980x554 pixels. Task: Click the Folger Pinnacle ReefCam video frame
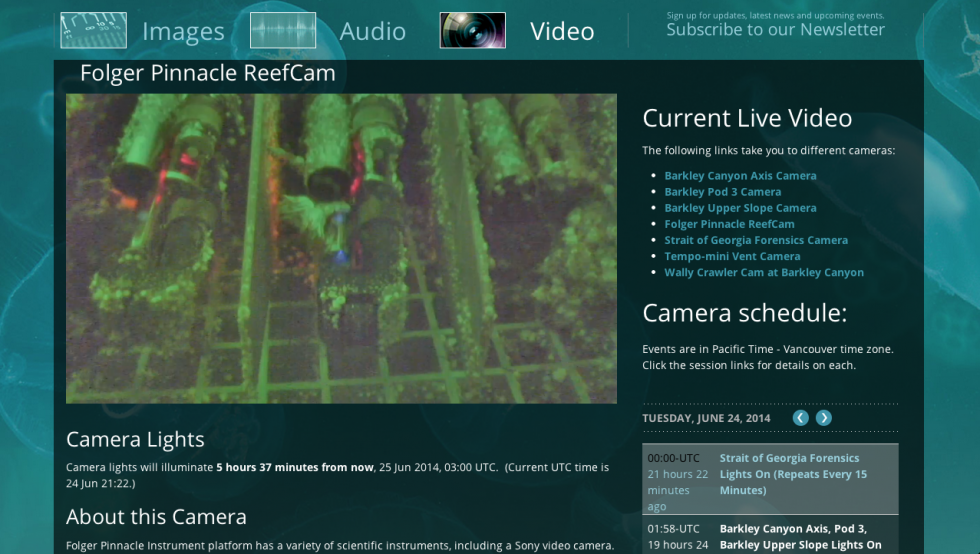(x=341, y=248)
